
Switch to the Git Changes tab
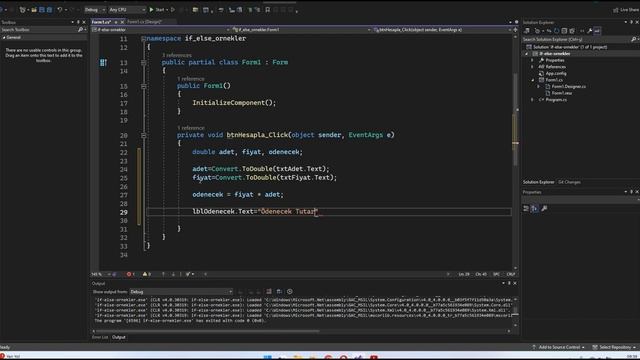(x=569, y=182)
